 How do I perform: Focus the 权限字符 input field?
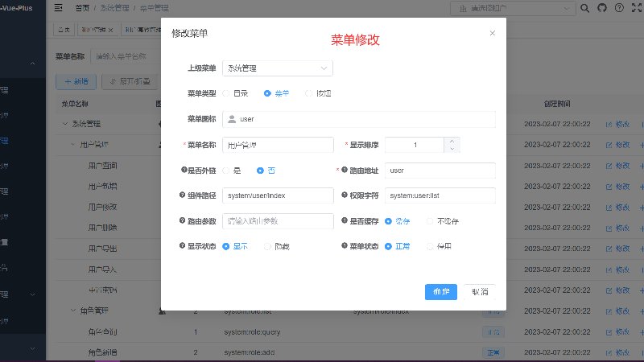click(x=440, y=195)
